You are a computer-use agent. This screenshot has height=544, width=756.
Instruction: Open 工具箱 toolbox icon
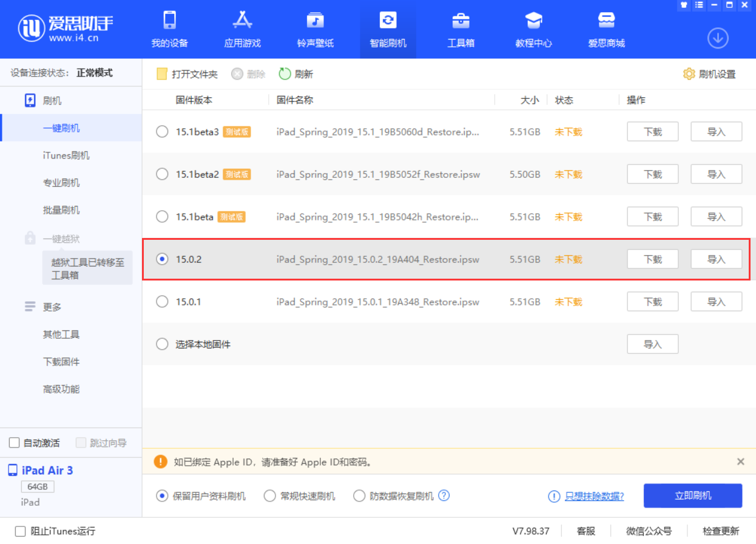pyautogui.click(x=461, y=20)
